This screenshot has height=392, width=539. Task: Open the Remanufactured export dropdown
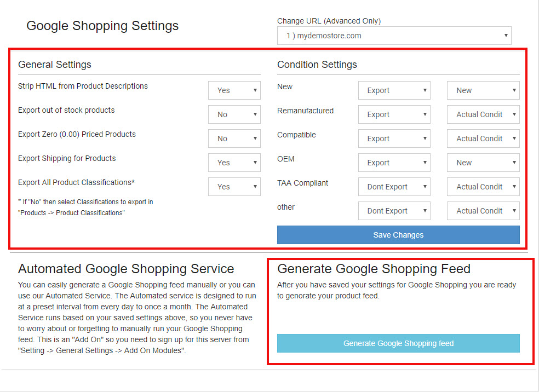coord(394,114)
